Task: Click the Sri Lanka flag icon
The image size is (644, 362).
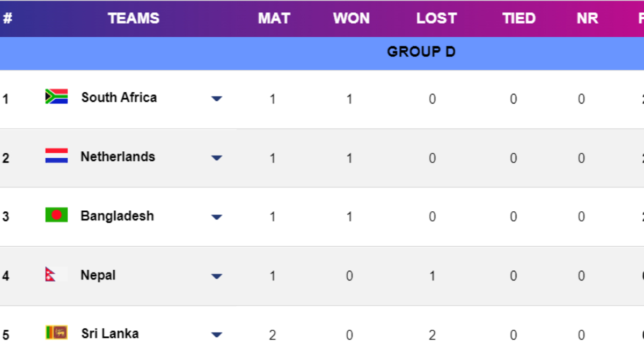Action: click(56, 333)
